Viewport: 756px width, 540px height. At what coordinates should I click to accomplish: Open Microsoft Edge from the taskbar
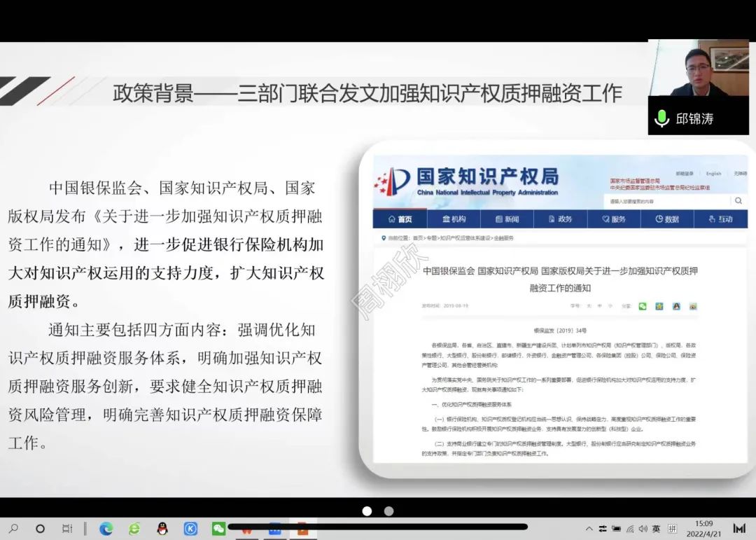pos(106,529)
